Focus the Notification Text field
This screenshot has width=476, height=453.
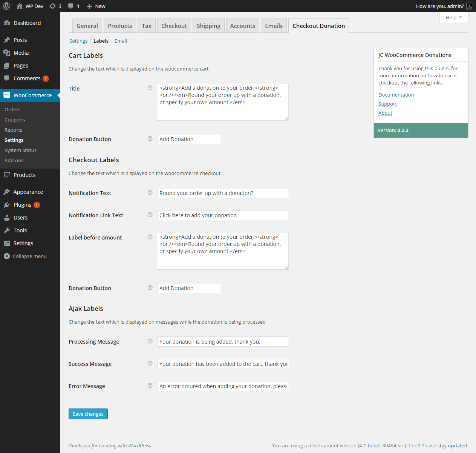pos(223,193)
